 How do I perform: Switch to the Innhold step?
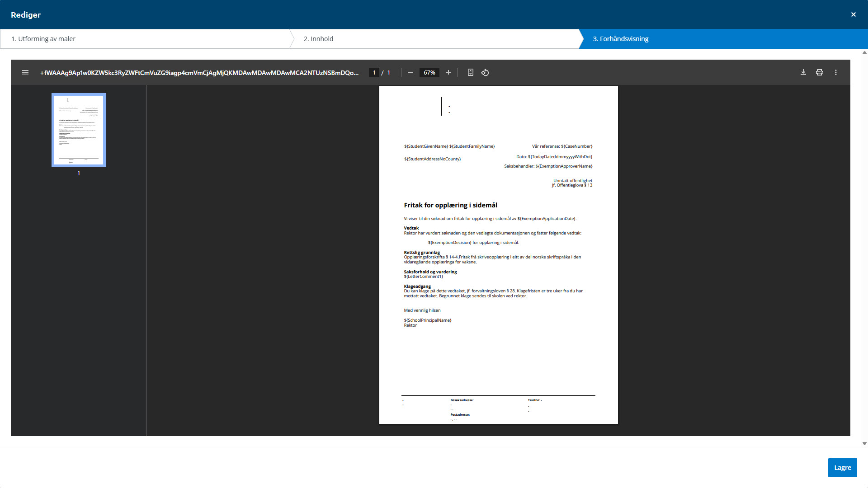coord(318,39)
